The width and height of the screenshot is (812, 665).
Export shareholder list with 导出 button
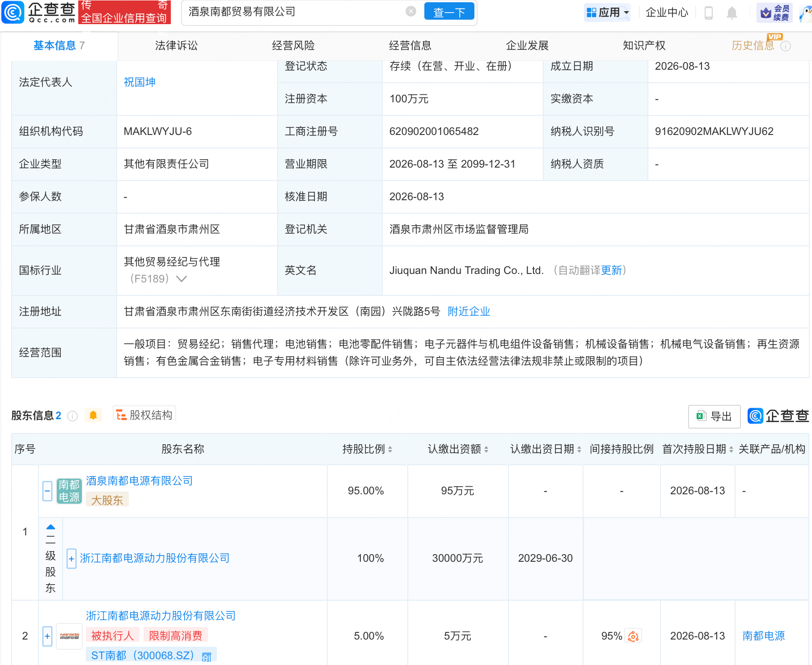click(714, 417)
